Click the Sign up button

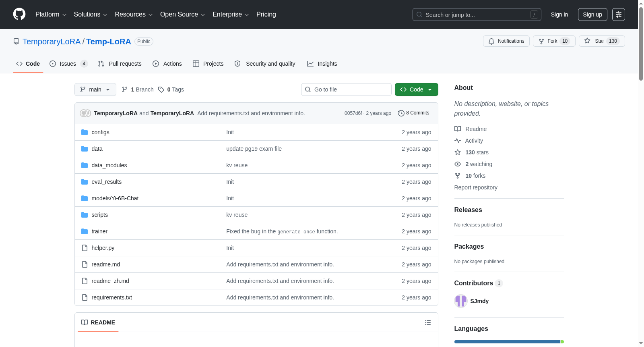click(x=592, y=15)
